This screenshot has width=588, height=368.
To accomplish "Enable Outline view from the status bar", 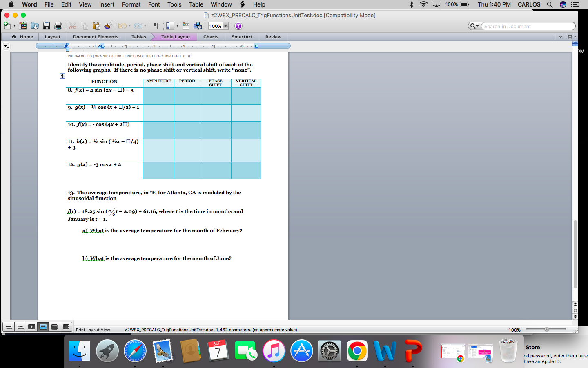I will [x=20, y=327].
